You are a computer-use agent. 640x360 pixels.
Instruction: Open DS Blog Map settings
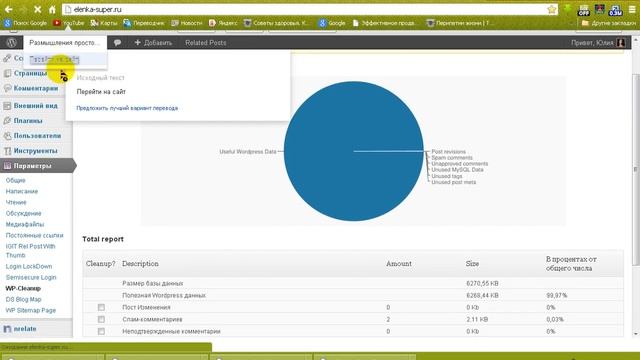click(x=23, y=300)
